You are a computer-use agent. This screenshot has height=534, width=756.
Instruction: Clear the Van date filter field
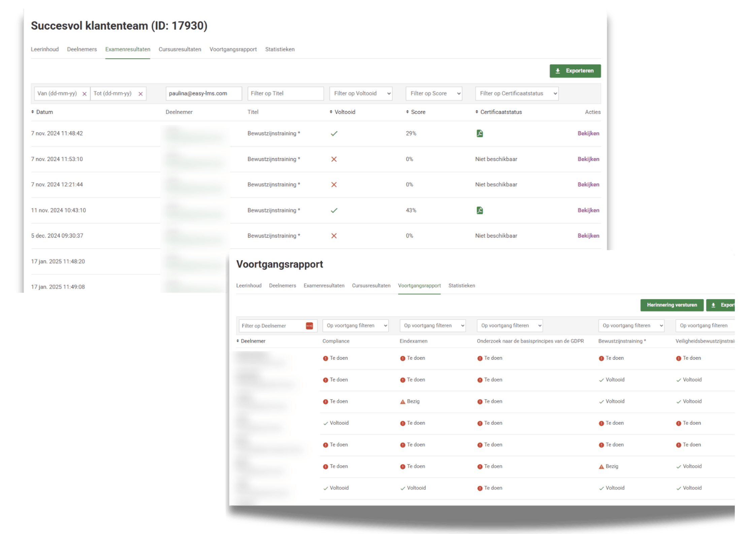click(85, 94)
